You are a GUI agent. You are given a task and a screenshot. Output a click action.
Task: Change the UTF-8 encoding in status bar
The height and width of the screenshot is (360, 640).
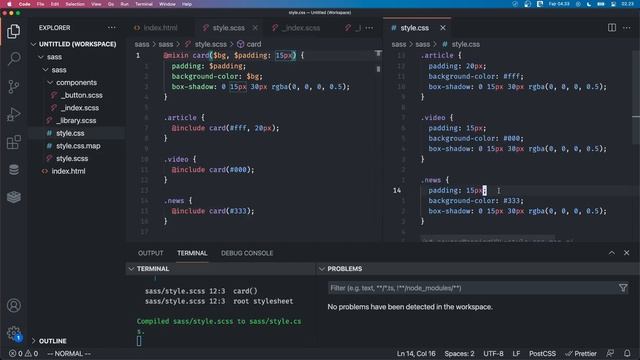click(x=493, y=353)
